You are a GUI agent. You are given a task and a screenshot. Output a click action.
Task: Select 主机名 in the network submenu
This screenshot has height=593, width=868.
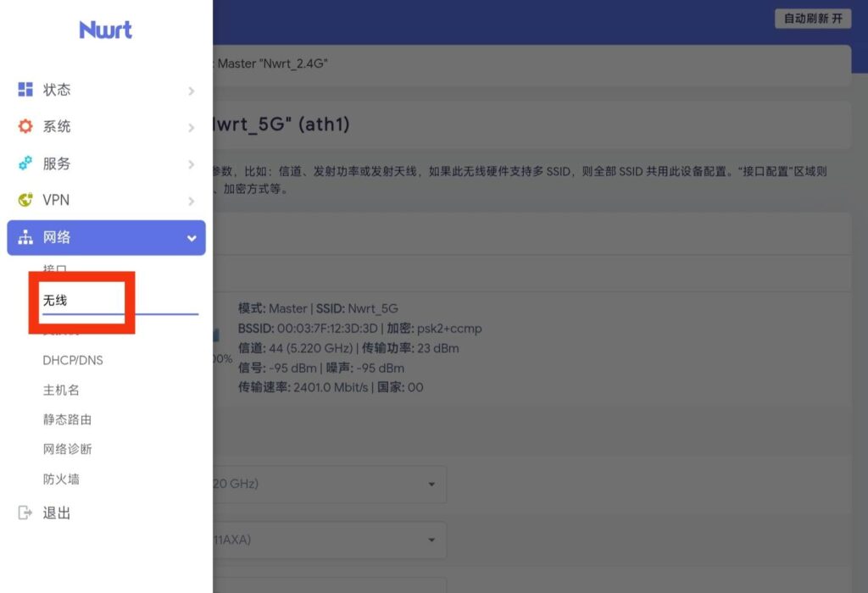click(x=61, y=390)
